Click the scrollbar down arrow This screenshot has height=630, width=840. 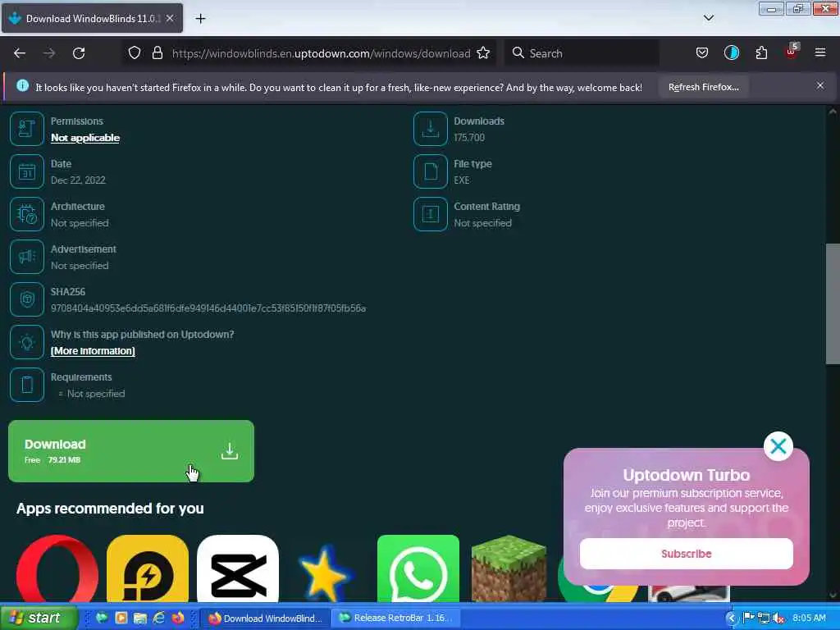pos(833,595)
